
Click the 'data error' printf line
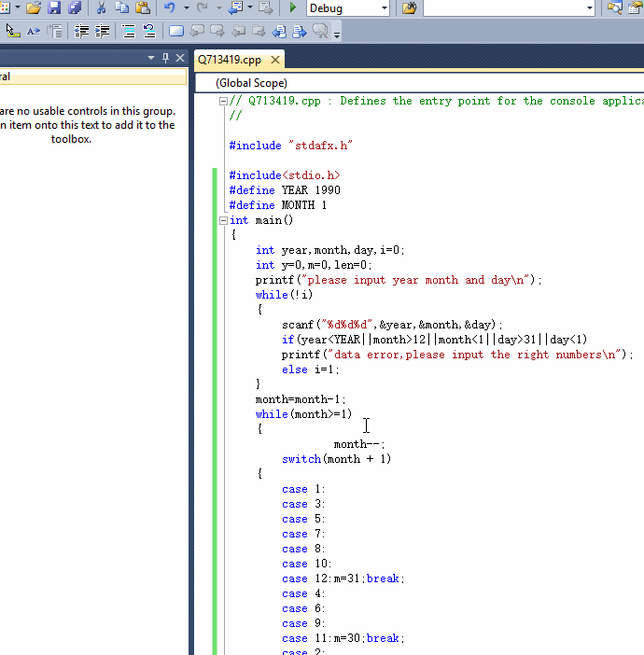coord(457,355)
